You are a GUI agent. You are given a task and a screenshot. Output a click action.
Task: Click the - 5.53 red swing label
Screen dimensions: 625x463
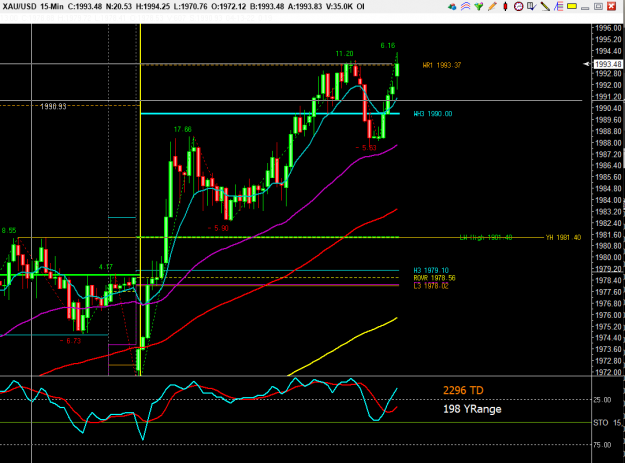pos(366,148)
